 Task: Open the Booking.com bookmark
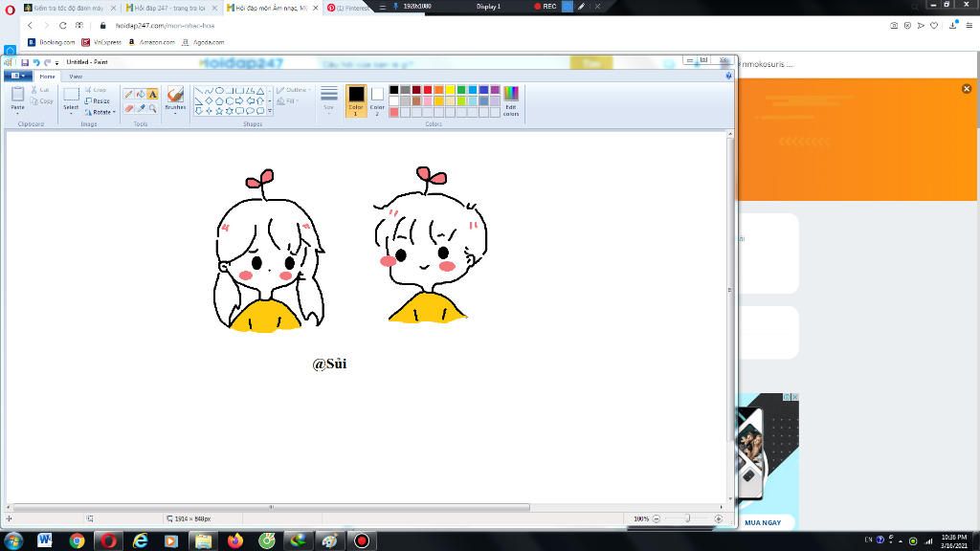[52, 42]
